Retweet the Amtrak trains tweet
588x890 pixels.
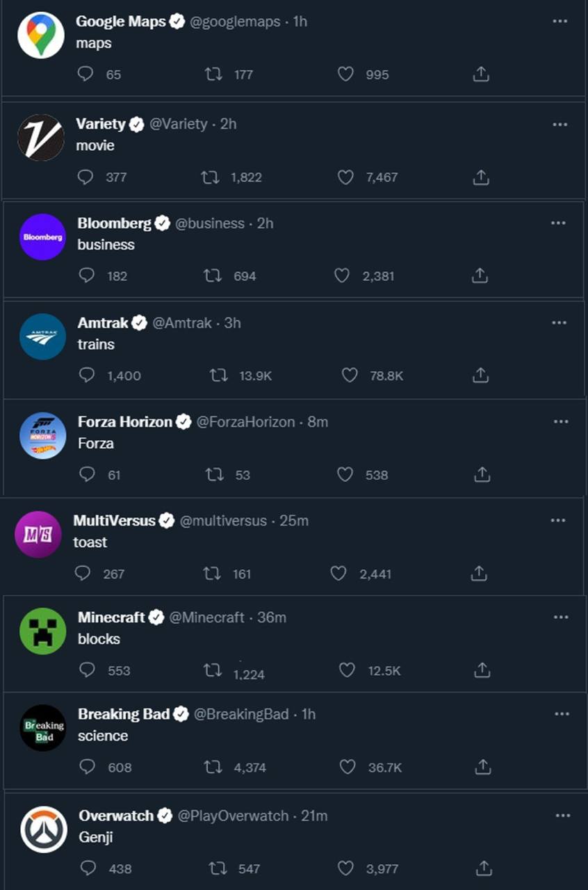pos(219,375)
